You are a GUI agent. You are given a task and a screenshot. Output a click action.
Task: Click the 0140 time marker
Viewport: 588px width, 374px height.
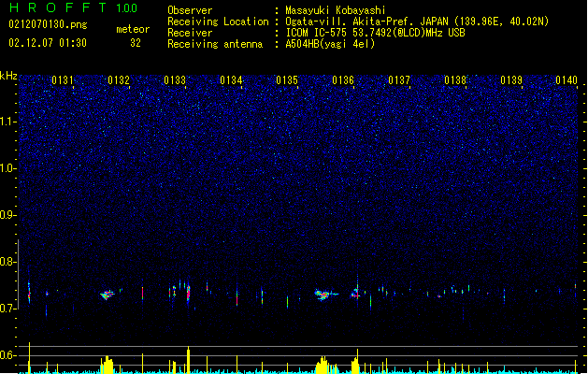tap(566, 79)
